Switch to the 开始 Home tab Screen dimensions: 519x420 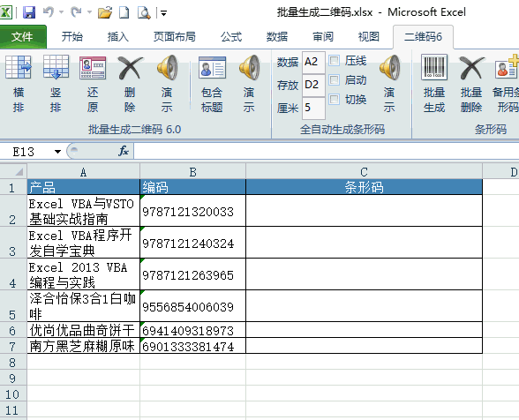pyautogui.click(x=71, y=36)
